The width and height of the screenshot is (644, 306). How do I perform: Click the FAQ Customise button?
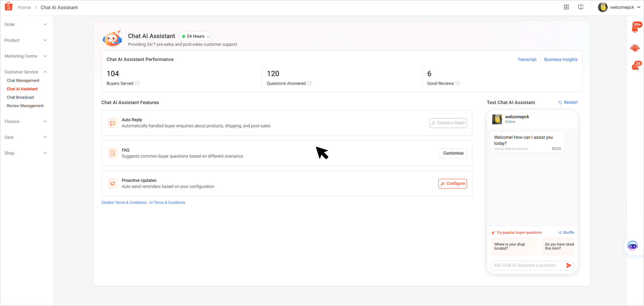coord(453,153)
